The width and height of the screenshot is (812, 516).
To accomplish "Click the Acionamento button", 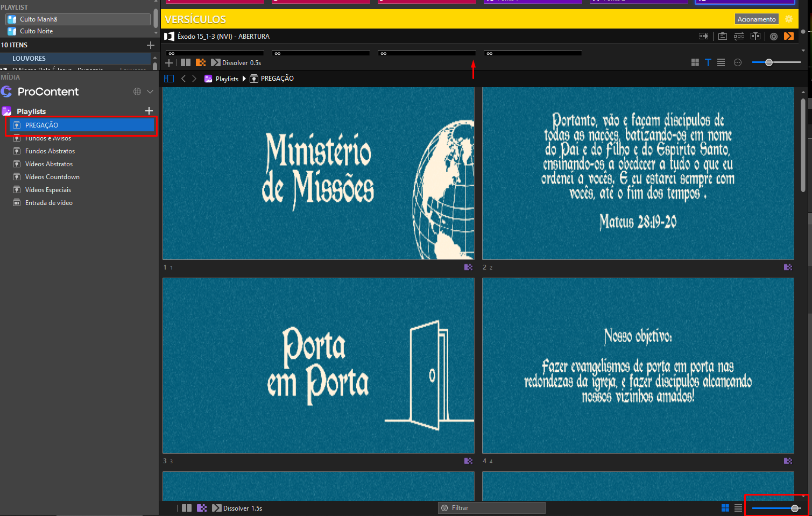I will [757, 19].
